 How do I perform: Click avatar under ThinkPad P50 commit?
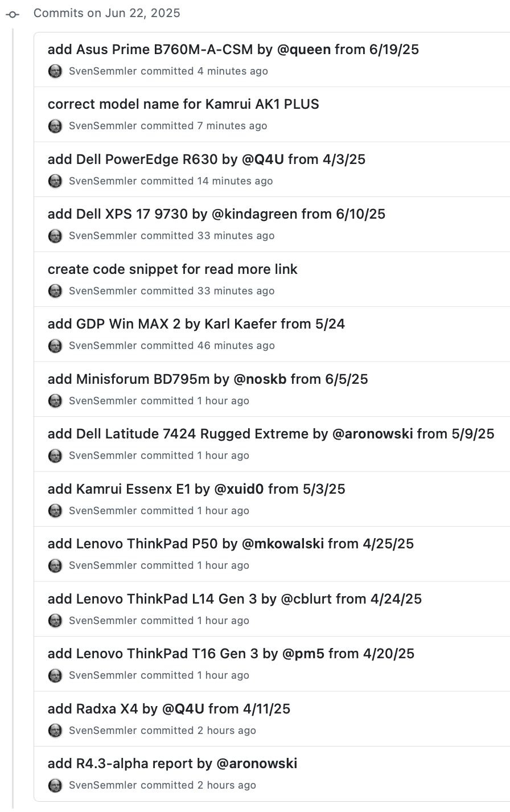coord(55,565)
